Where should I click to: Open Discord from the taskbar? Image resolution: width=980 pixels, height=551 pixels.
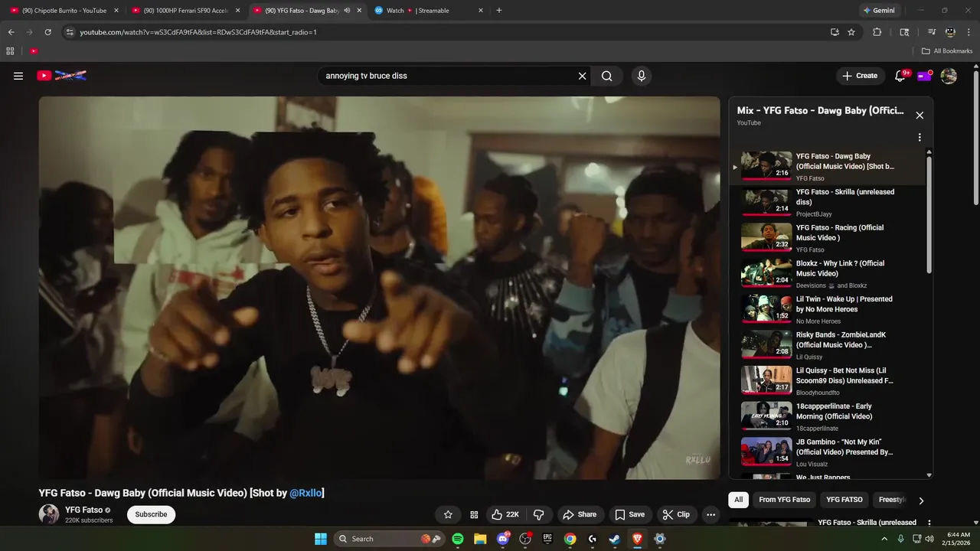[x=503, y=539]
